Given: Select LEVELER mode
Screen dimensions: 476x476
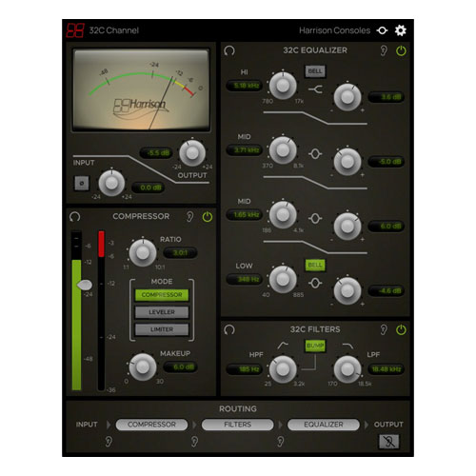Looking at the screenshot, I should pos(162,312).
